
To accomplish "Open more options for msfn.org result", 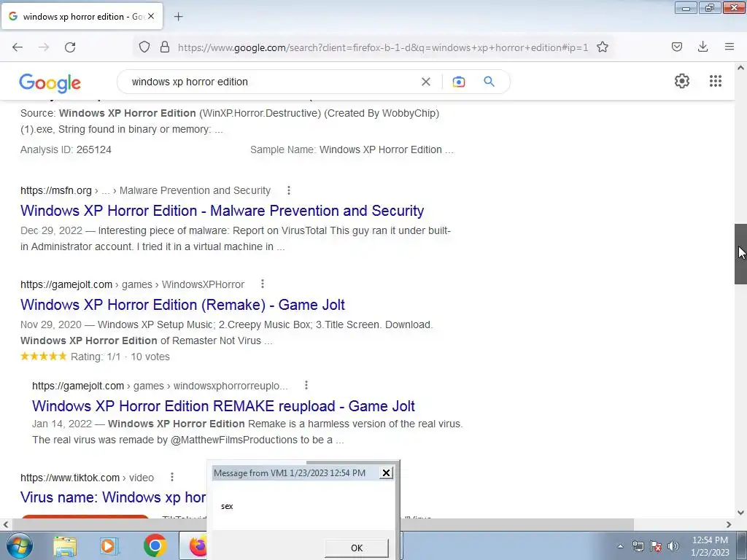I will tap(289, 190).
